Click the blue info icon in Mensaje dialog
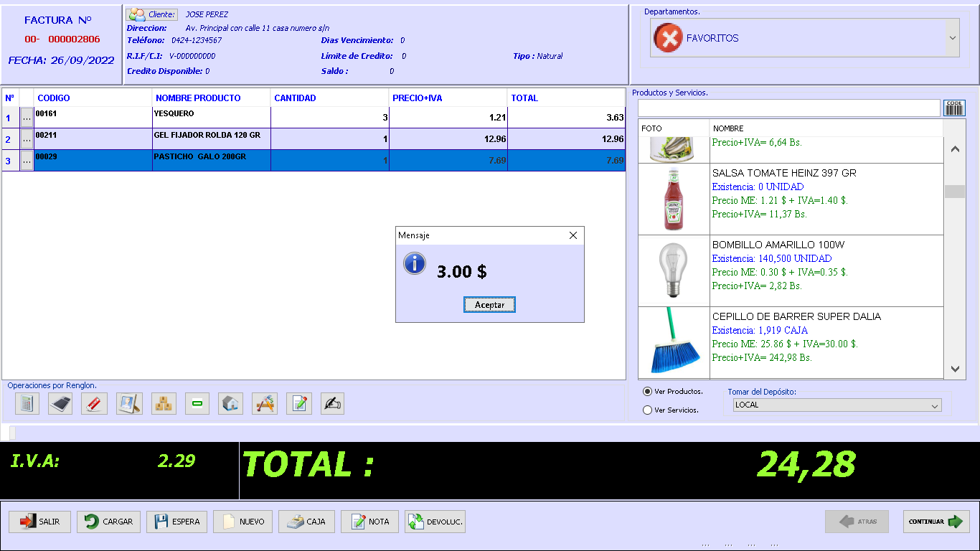This screenshot has width=980, height=551. 415,264
